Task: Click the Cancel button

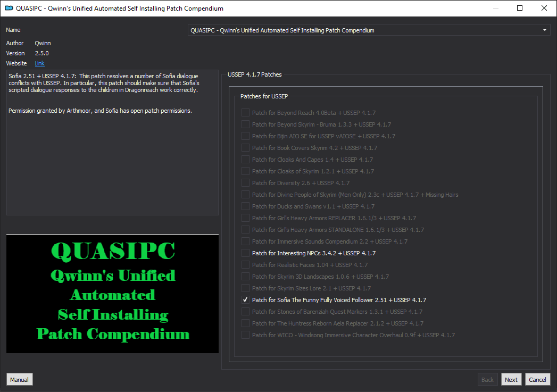Action: tap(537, 380)
